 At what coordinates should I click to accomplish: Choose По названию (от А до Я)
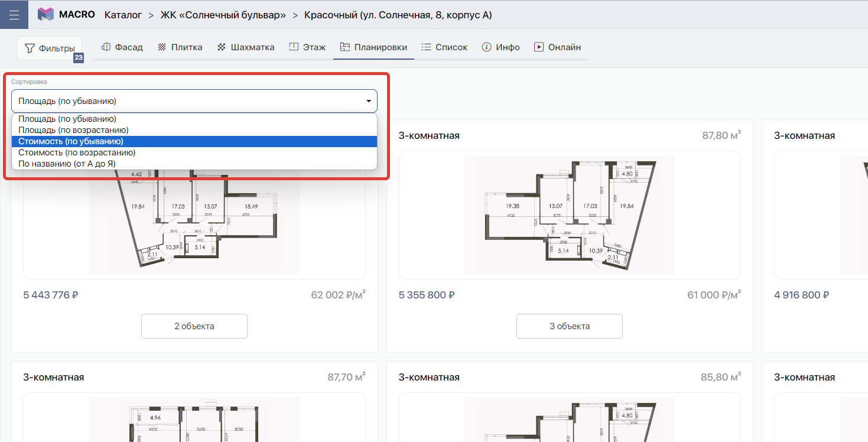coord(67,164)
